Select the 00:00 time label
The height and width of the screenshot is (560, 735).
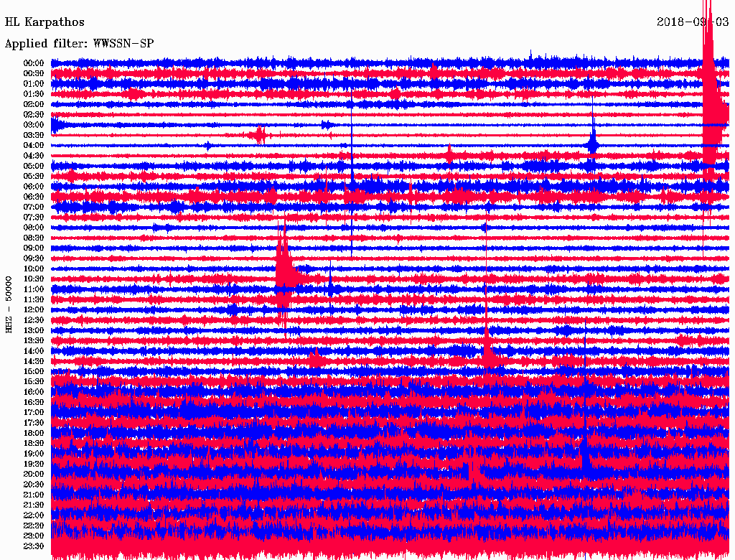33,63
